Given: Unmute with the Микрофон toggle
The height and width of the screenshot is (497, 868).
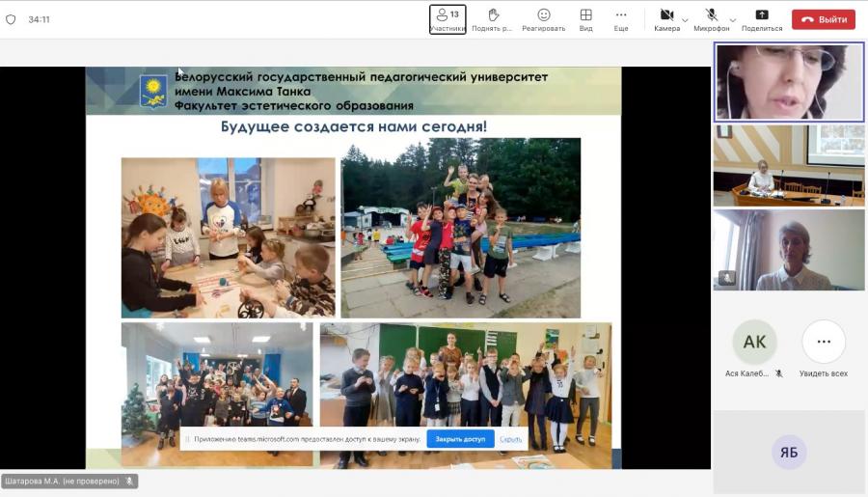Looking at the screenshot, I should pyautogui.click(x=712, y=19).
